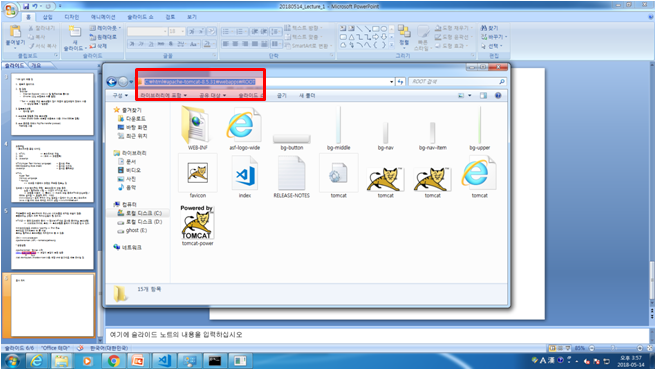Open 구성 dropdown in Explorer toolbar
Viewport: 656px width, 370px height.
pyautogui.click(x=120, y=95)
